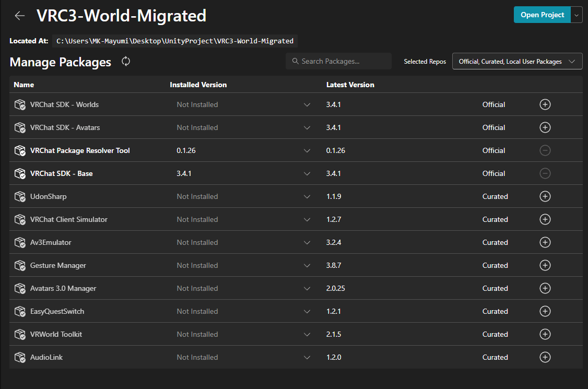
Task: Refresh the package list via circular arrows
Action: 126,61
